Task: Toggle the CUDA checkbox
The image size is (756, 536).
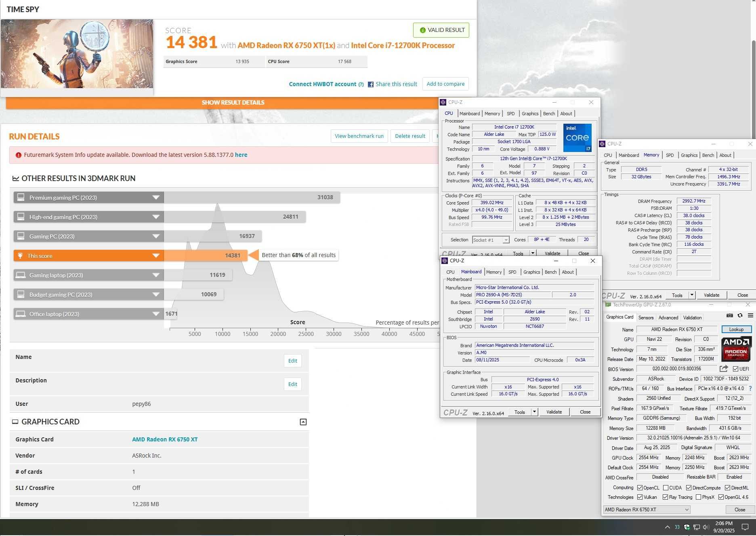Action: tap(666, 488)
